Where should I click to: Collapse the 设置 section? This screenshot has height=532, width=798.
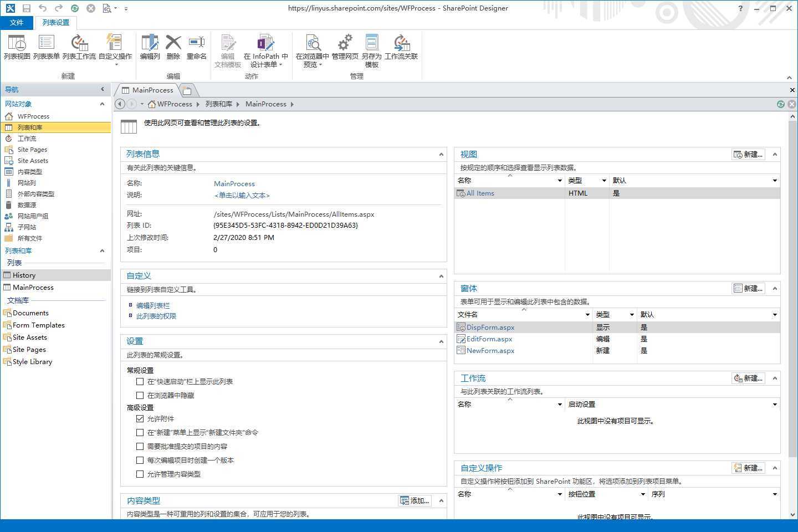coord(441,341)
